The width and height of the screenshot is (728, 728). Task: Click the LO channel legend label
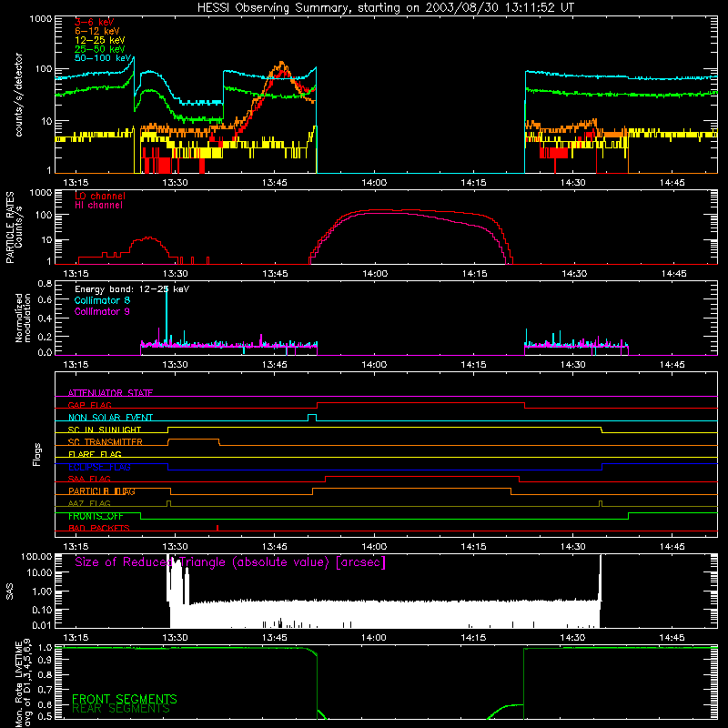click(100, 196)
